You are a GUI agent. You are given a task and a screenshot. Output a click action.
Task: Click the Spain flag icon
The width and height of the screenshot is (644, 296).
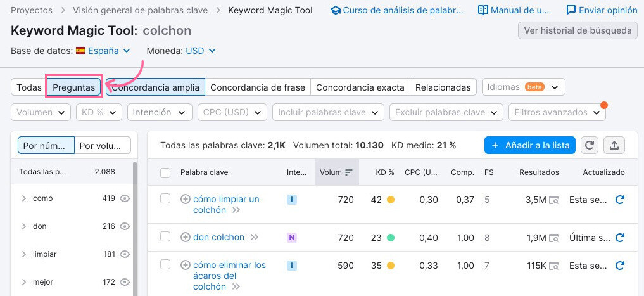click(x=80, y=51)
